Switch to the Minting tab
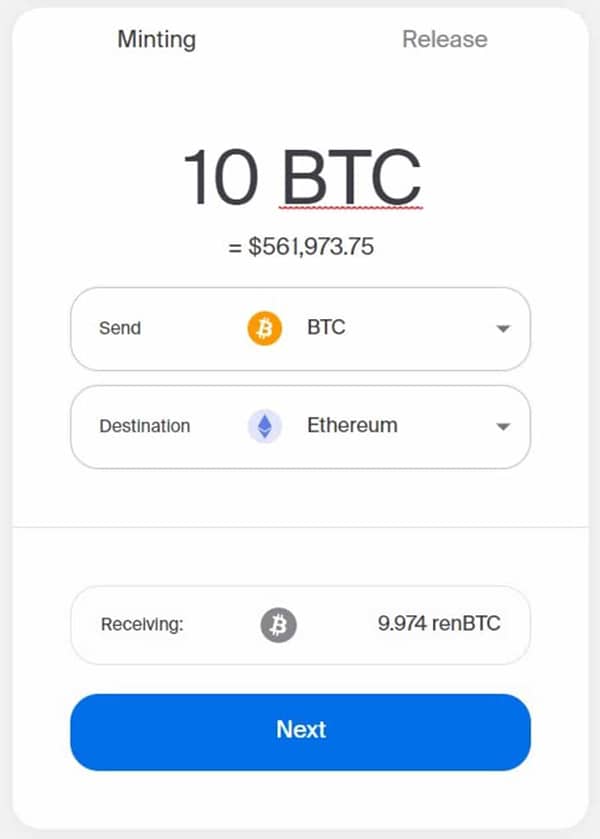 tap(156, 40)
